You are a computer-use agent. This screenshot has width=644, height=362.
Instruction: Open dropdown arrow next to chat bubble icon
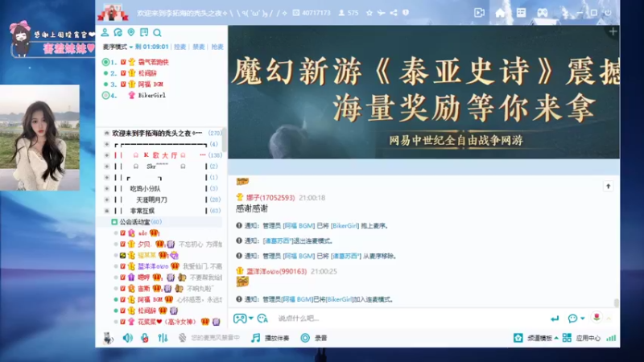(582, 319)
